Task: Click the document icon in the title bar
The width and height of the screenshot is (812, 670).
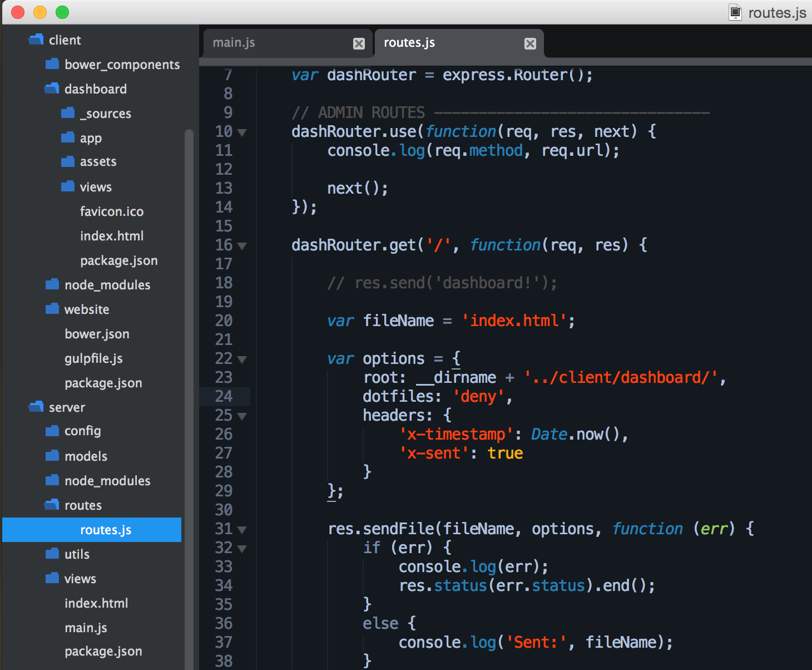Action: 735,12
